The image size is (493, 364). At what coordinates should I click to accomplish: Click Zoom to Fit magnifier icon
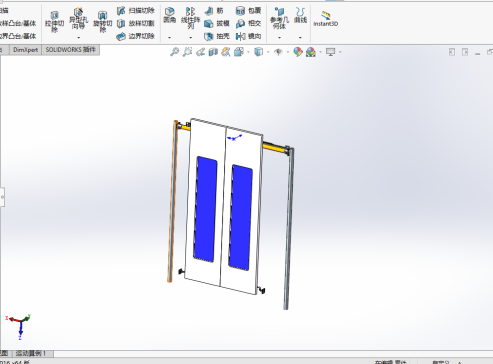click(174, 52)
